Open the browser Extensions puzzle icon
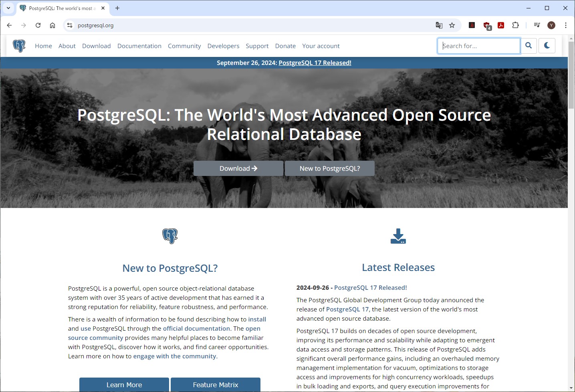The width and height of the screenshot is (575, 392). (x=515, y=25)
